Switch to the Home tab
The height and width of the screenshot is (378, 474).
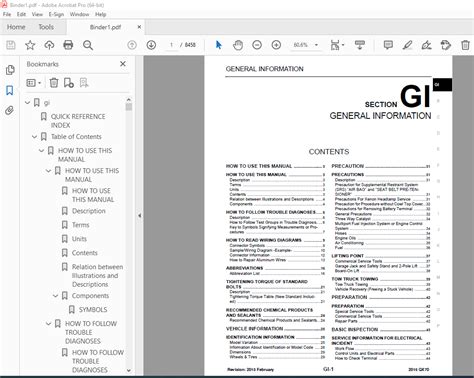[16, 27]
